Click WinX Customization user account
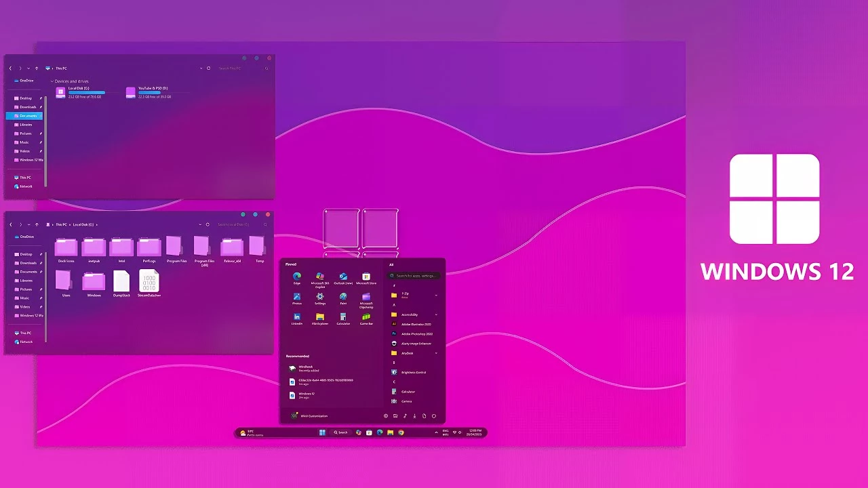Screen dimensions: 868x488 (309, 416)
